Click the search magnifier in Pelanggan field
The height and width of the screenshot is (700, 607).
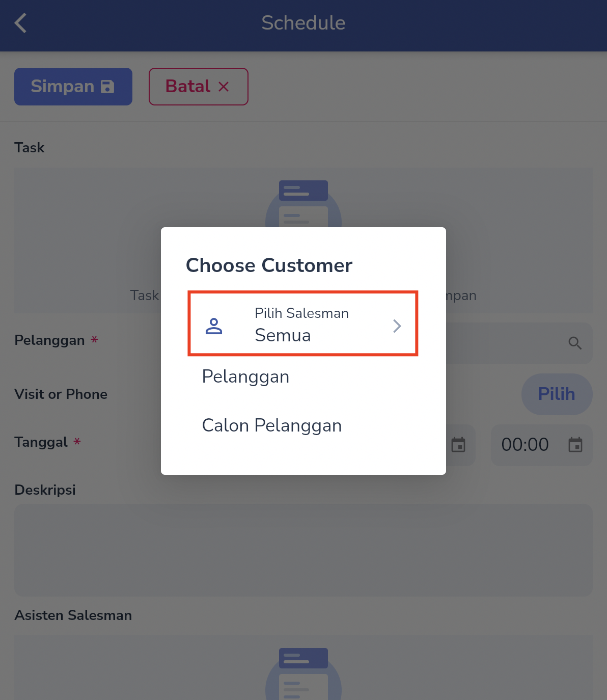pos(575,343)
